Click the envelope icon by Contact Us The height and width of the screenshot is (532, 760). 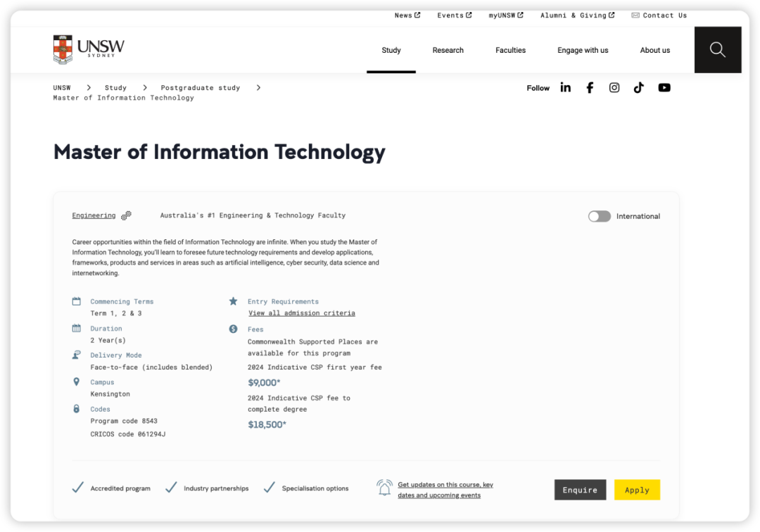point(635,15)
